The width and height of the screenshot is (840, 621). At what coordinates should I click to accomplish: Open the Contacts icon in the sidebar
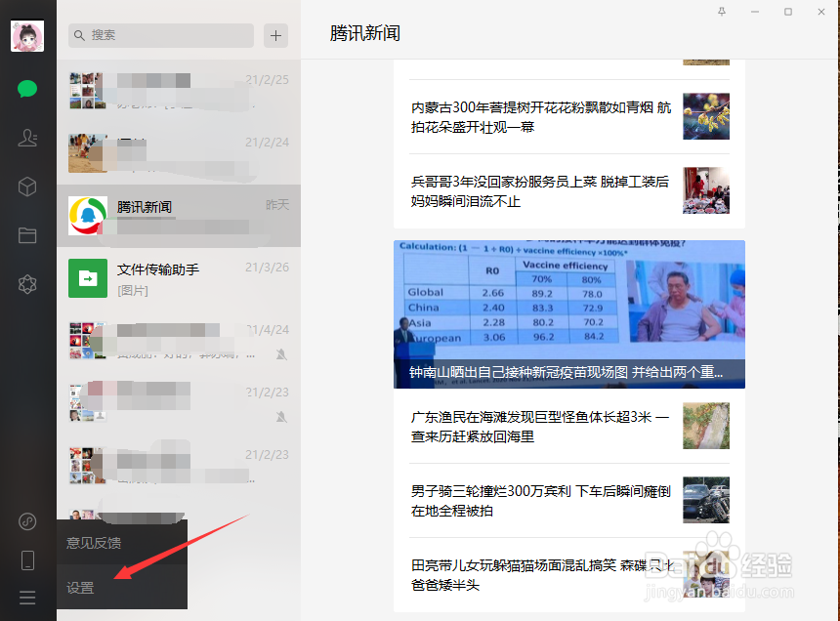(x=27, y=138)
